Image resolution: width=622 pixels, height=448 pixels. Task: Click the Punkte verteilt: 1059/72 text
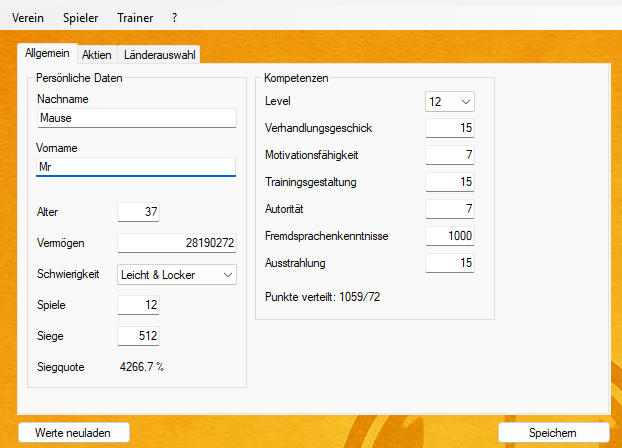[x=323, y=297]
